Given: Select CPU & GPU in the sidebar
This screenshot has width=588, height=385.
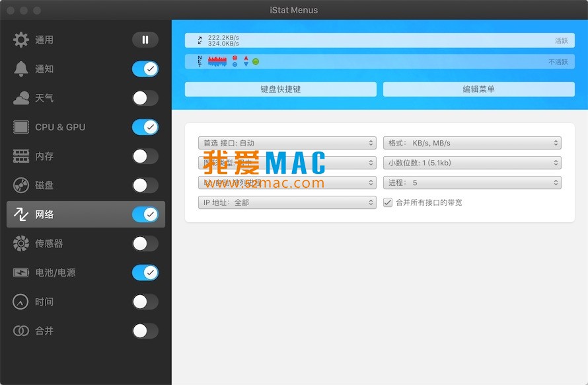Looking at the screenshot, I should (60, 127).
